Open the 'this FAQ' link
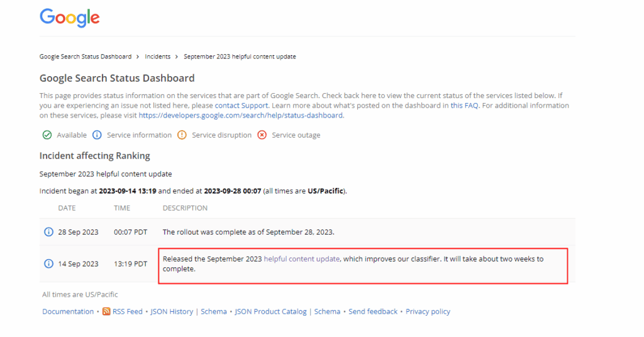The height and width of the screenshot is (337, 644). [x=465, y=106]
